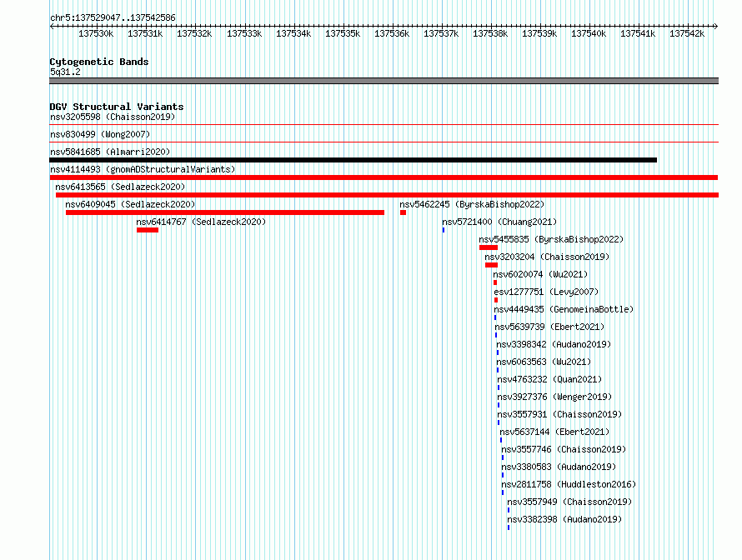
Task: Click the 137539k ruler label
Action: pyautogui.click(x=539, y=33)
